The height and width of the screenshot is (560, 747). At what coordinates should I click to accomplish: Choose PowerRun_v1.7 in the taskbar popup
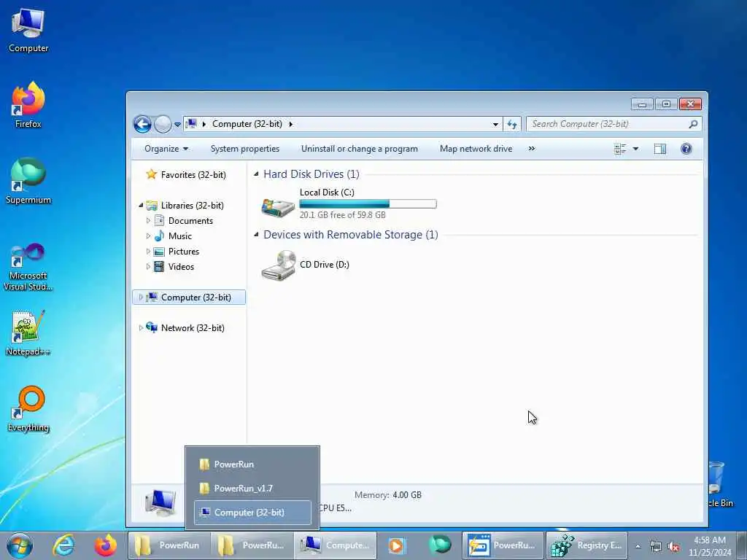point(252,488)
